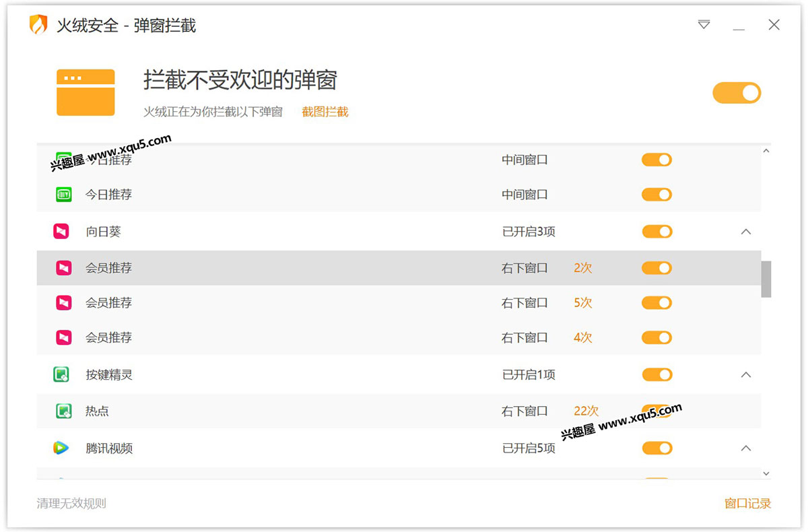
Task: Click icon of 会员推荐 row with 2次
Action: [x=63, y=268]
